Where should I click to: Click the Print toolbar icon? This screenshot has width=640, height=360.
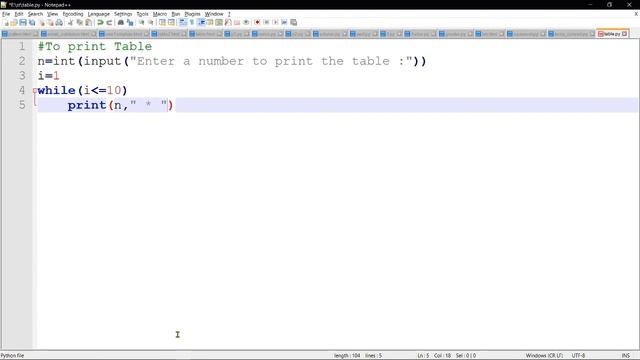59,22
